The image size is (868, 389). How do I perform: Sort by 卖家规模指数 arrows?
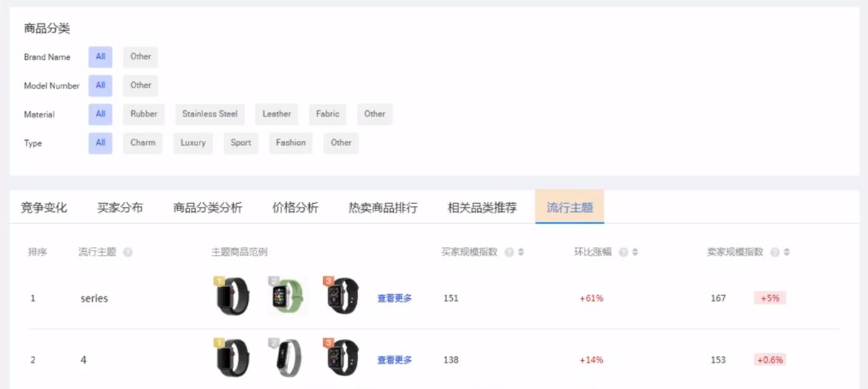pyautogui.click(x=787, y=252)
